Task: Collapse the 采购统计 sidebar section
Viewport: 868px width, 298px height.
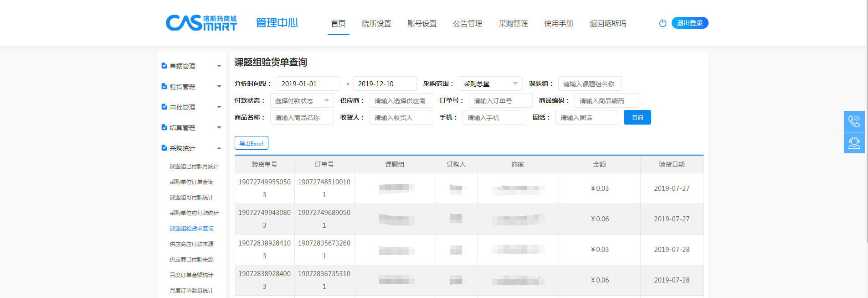Action: 219,148
